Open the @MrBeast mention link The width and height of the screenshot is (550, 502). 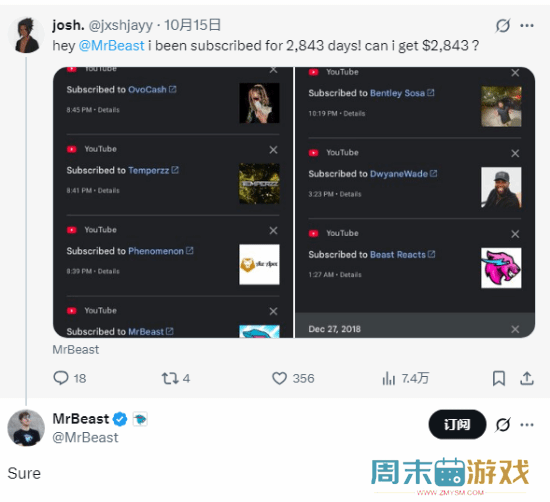[112, 46]
